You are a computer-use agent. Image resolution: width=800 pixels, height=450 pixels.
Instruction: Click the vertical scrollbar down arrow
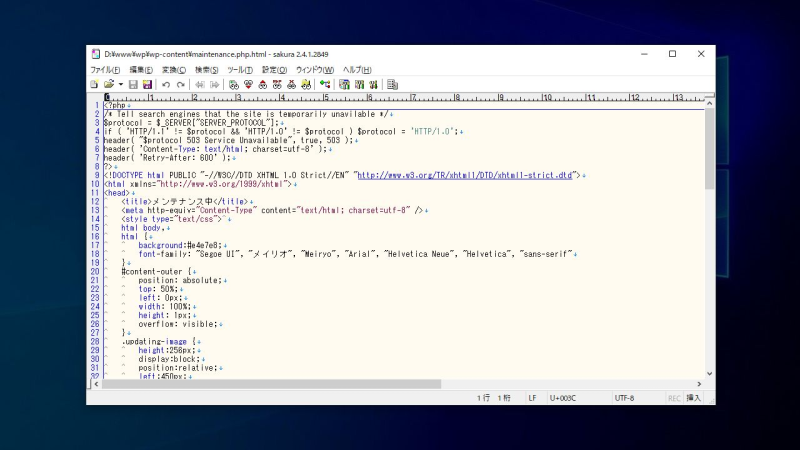(710, 374)
